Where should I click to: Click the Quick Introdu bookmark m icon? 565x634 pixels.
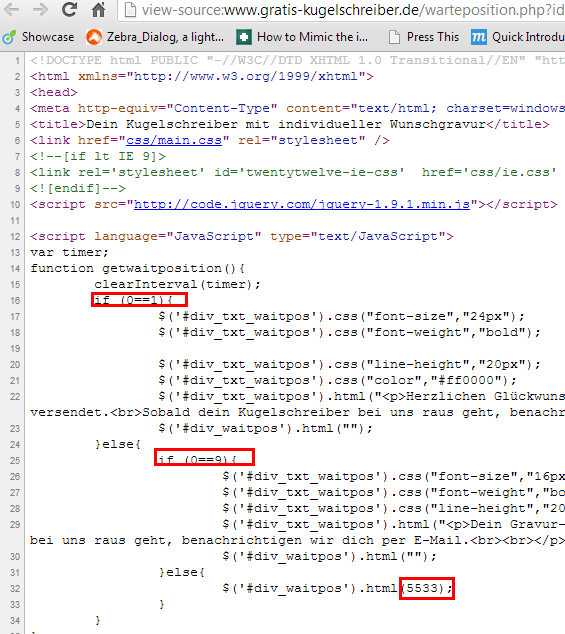478,37
